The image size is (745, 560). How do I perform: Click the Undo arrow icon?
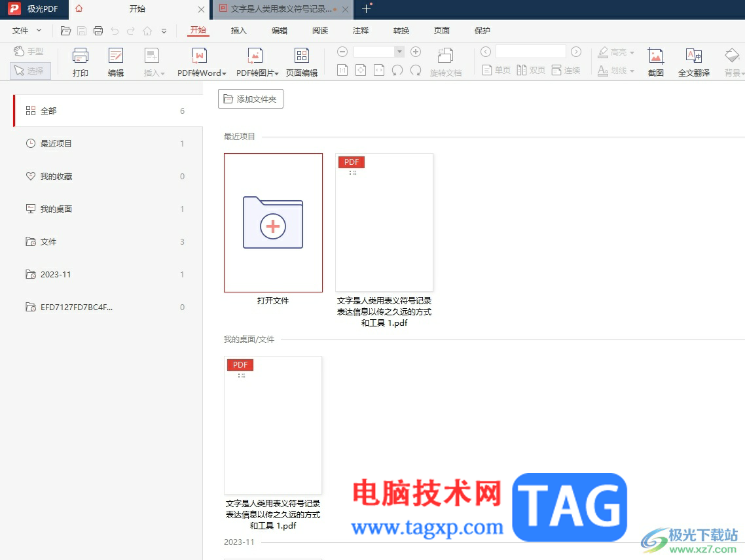pyautogui.click(x=115, y=31)
